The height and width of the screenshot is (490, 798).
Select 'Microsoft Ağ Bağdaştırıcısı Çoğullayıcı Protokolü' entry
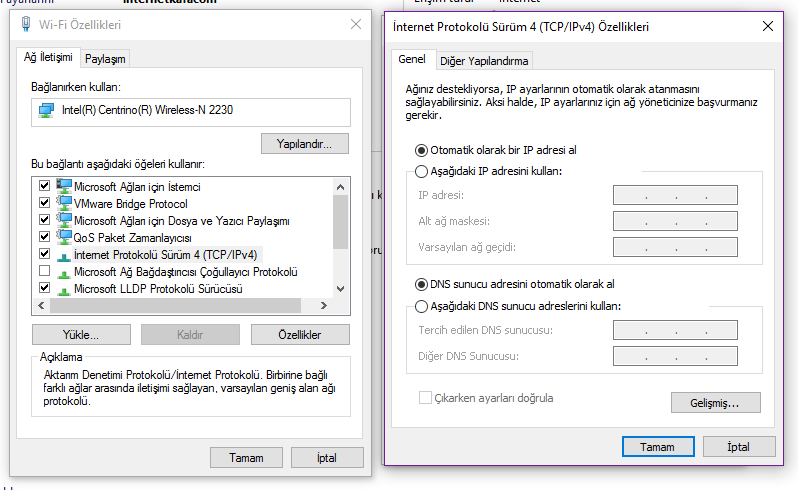click(186, 272)
